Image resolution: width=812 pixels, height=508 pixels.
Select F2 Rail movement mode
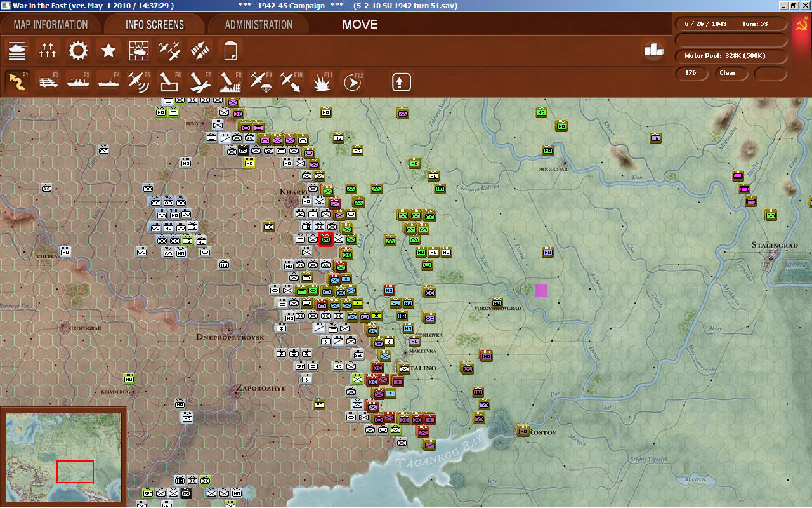[x=48, y=82]
